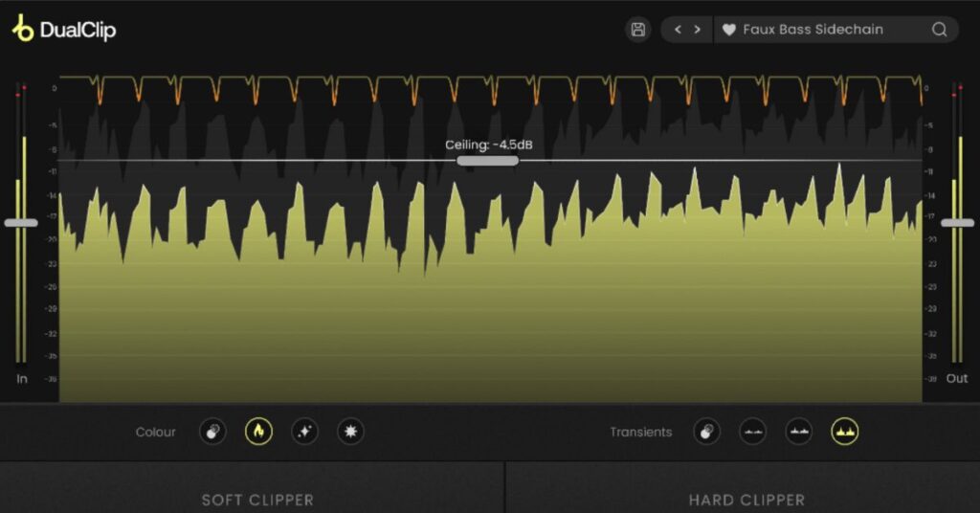Click the In meter label
980x513 pixels.
22,379
